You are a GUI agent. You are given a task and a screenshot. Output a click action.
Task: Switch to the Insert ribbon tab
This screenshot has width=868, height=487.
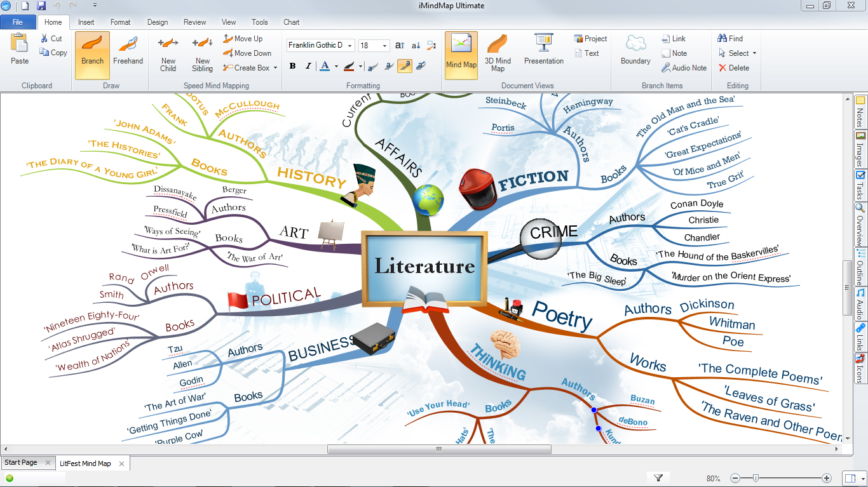coord(86,22)
